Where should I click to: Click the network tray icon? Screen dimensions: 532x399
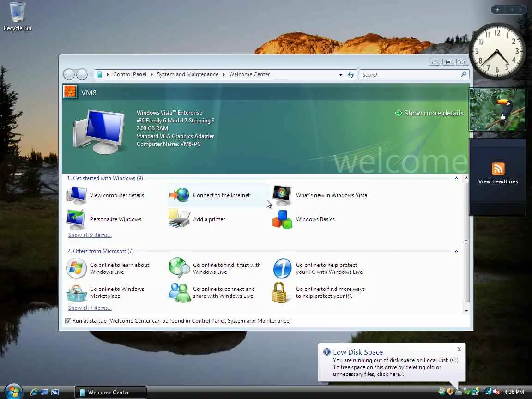pyautogui.click(x=488, y=392)
